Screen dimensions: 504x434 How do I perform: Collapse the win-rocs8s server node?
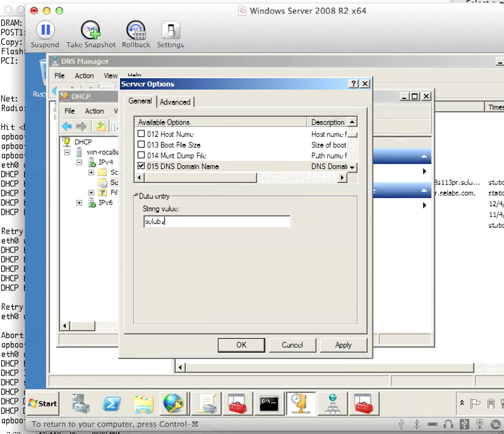(67, 152)
